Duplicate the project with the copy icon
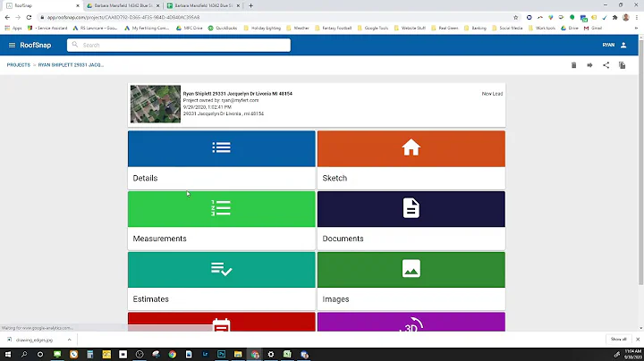The width and height of the screenshot is (644, 361). [x=622, y=65]
